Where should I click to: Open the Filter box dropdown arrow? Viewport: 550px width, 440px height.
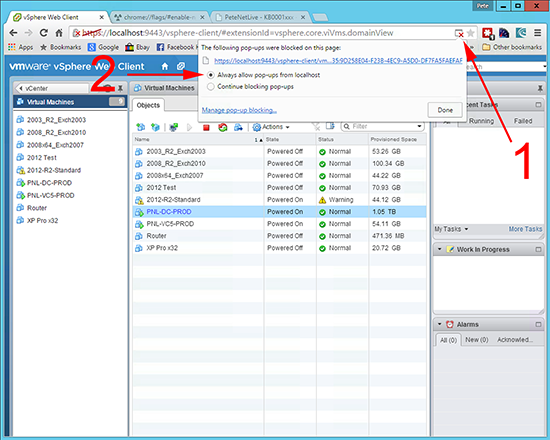coord(419,126)
